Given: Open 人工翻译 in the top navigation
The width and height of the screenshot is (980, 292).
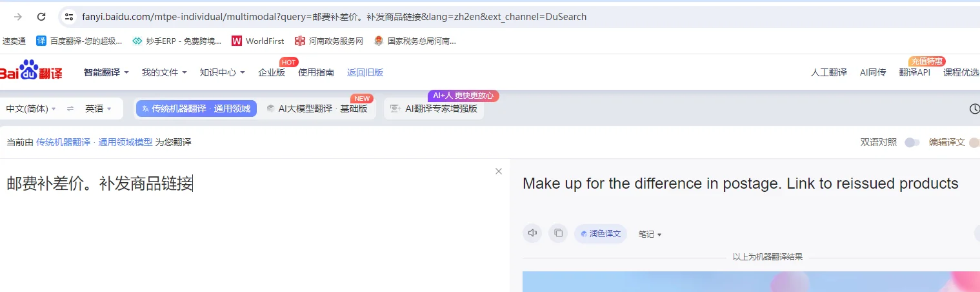Looking at the screenshot, I should [x=829, y=72].
